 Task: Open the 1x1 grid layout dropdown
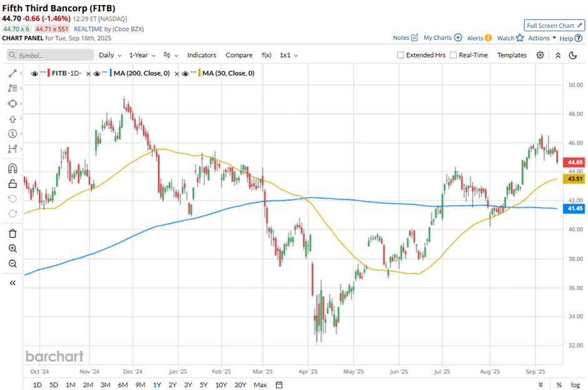pyautogui.click(x=289, y=55)
